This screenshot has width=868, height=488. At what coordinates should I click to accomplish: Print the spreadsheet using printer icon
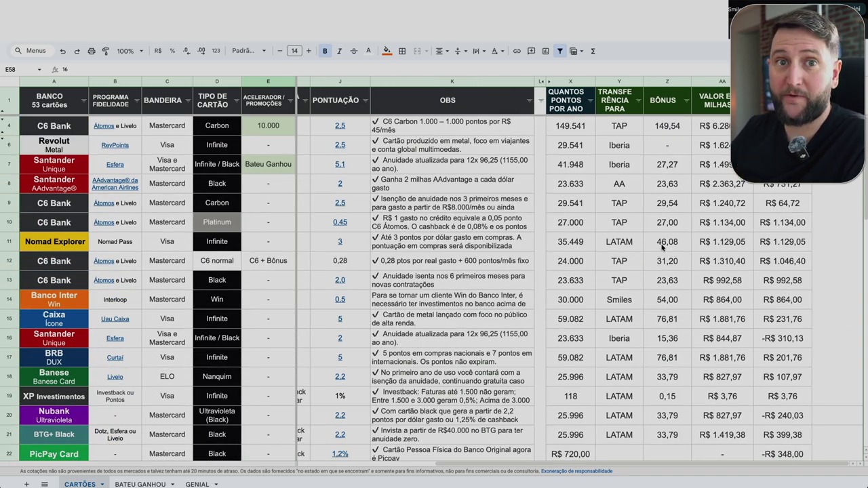pos(92,51)
